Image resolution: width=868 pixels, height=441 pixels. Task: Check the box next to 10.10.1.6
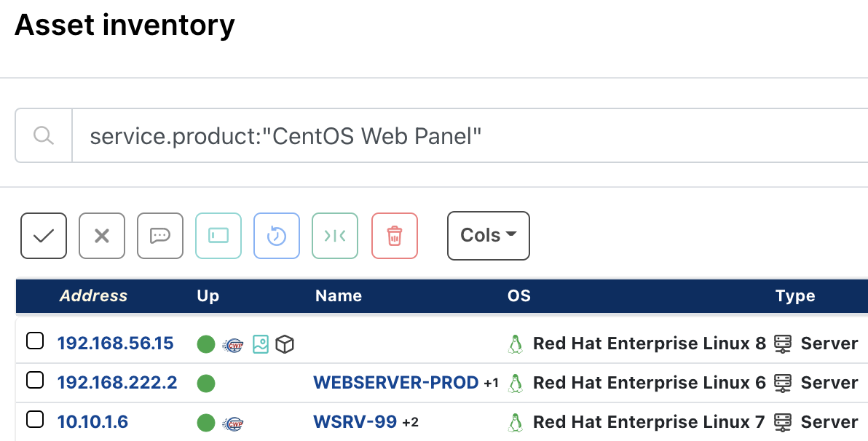tap(35, 418)
